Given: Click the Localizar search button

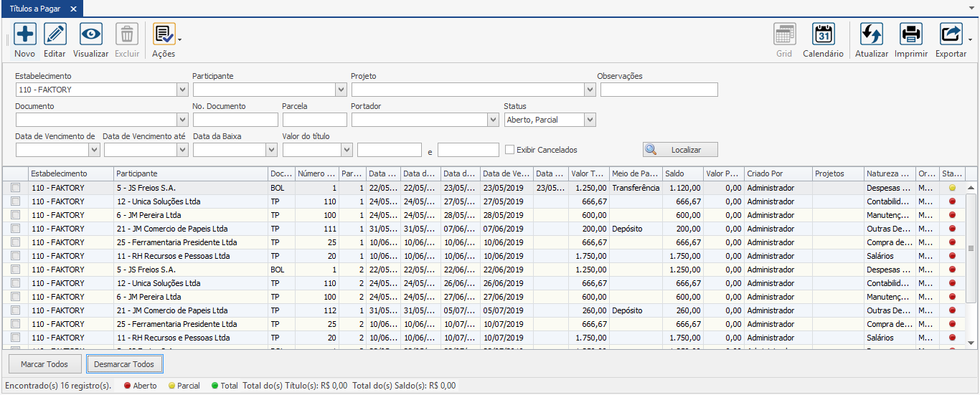Looking at the screenshot, I should tap(679, 150).
